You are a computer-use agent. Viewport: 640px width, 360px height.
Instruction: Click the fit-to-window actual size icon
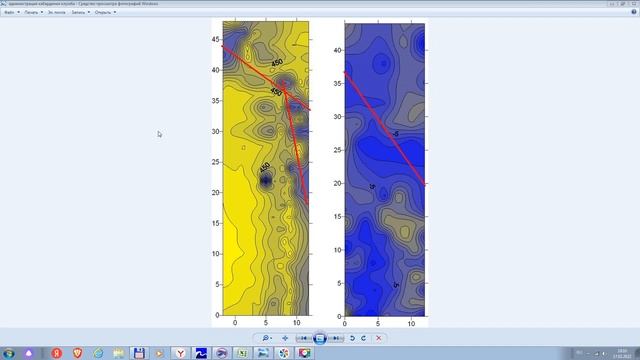coord(285,338)
